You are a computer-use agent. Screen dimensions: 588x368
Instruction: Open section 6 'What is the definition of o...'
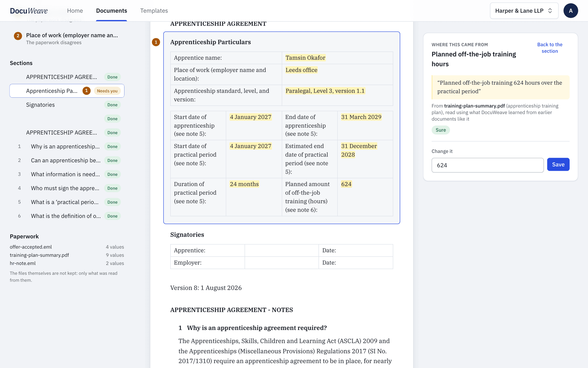coord(67,216)
